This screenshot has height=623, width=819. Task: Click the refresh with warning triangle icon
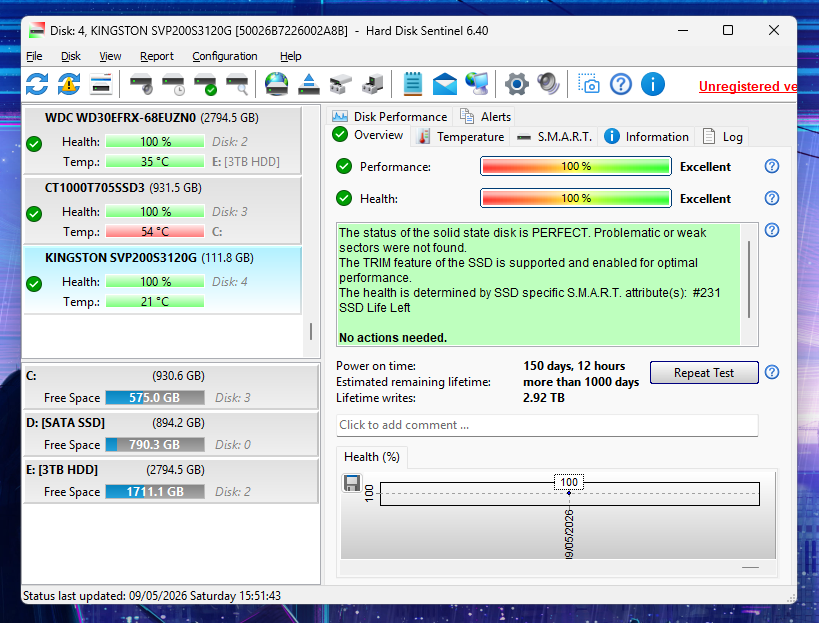click(x=69, y=84)
